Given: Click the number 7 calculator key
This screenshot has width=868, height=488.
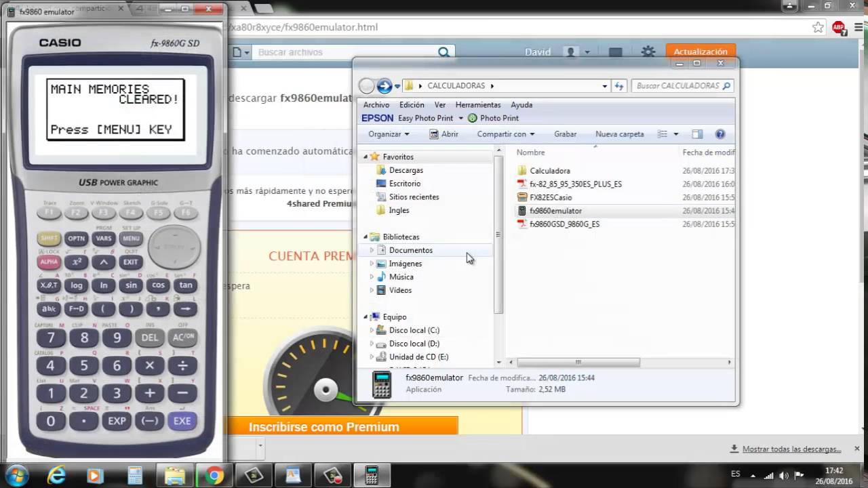Looking at the screenshot, I should [51, 337].
